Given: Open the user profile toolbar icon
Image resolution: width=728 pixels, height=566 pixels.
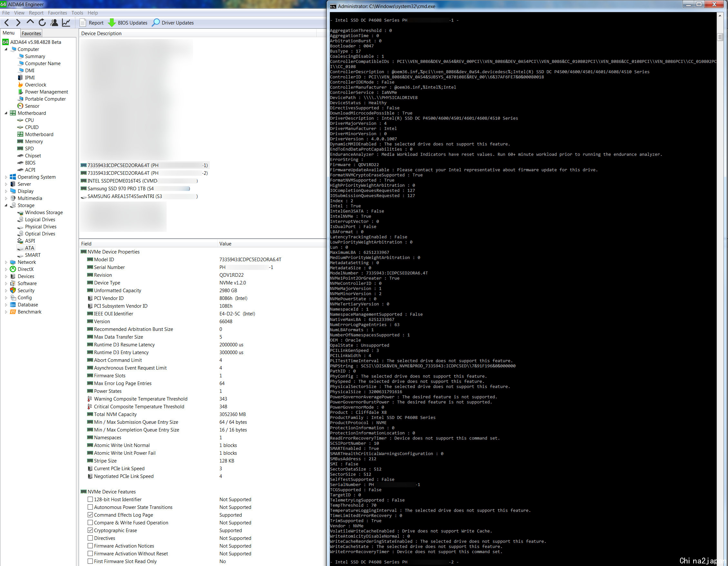Looking at the screenshot, I should click(x=54, y=23).
